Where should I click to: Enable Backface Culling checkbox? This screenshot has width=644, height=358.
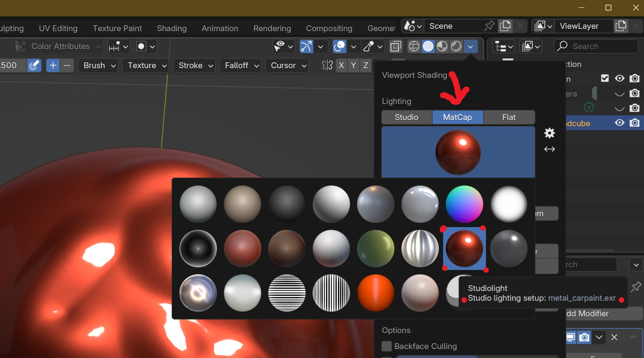tap(387, 346)
